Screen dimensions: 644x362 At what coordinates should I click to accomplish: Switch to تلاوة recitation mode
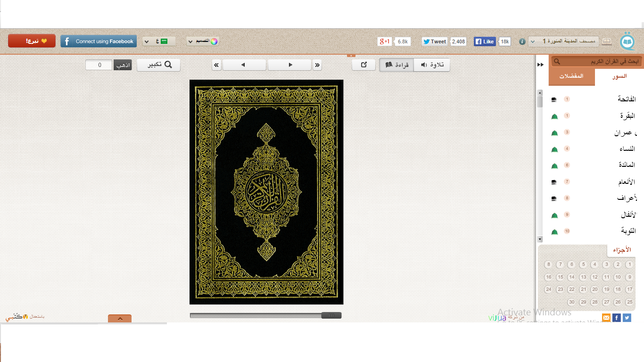pos(432,65)
